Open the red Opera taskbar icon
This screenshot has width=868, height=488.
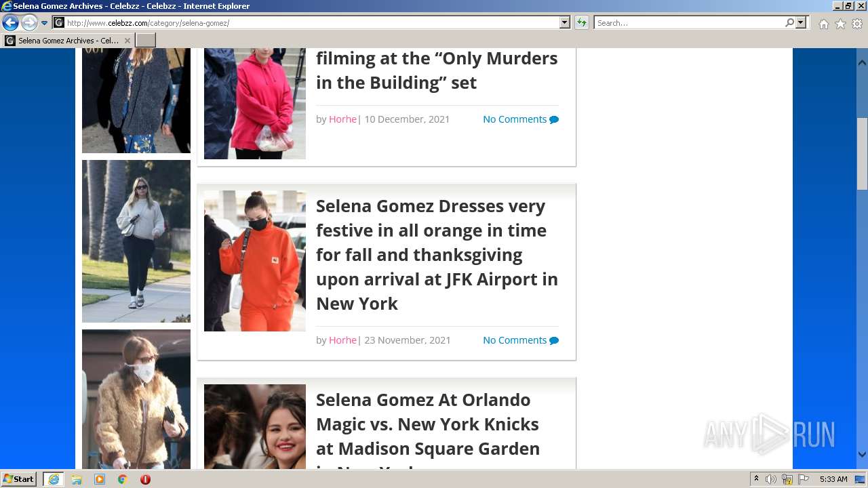[x=145, y=479]
